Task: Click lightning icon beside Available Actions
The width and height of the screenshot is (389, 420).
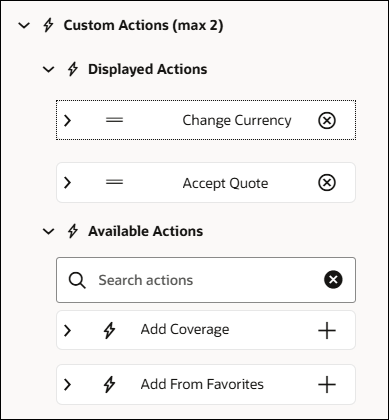Action: pyautogui.click(x=73, y=231)
